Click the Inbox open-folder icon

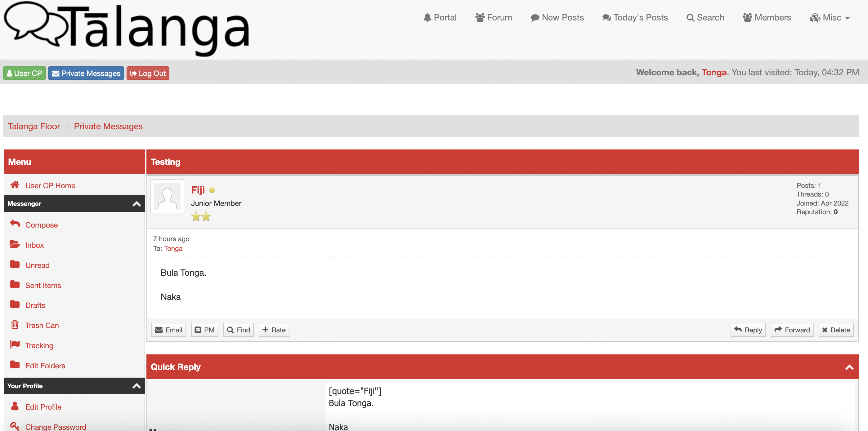(15, 244)
